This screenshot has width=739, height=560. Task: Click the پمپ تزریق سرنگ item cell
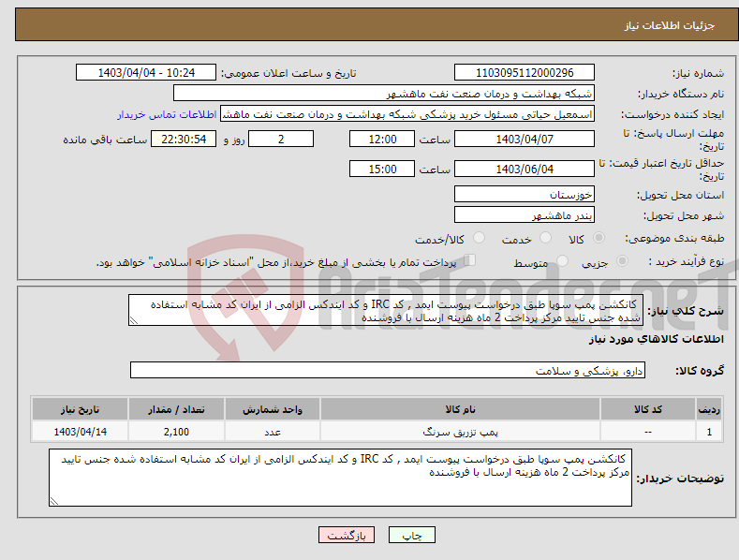coord(460,432)
